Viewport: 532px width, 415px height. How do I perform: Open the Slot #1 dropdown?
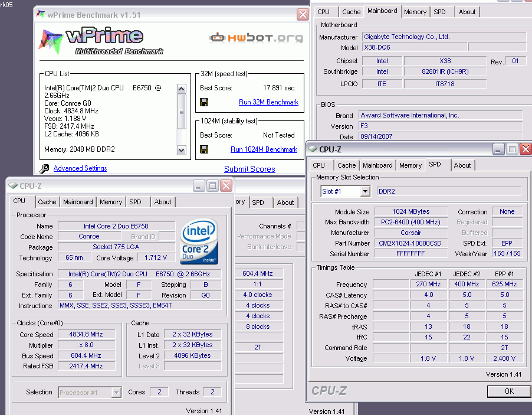[365, 191]
